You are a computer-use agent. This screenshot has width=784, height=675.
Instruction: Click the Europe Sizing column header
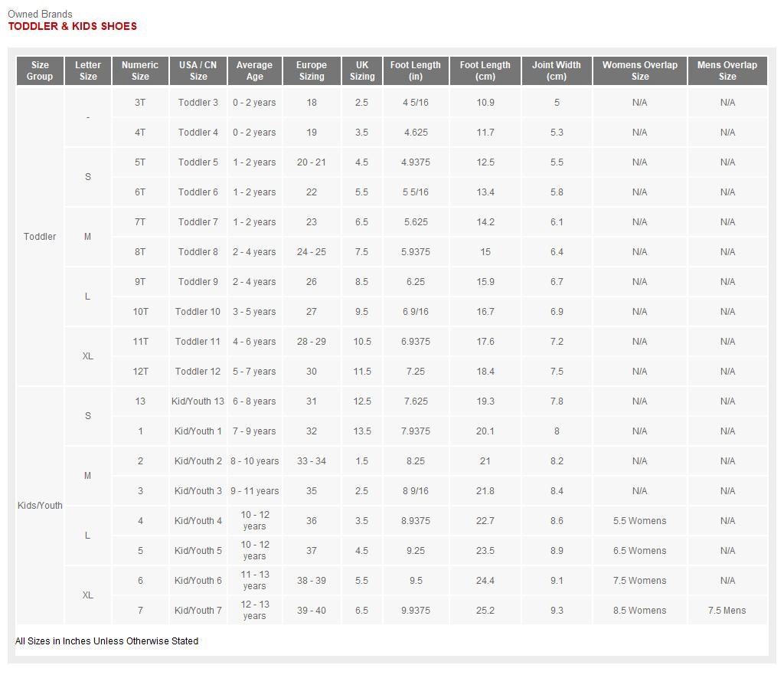tap(312, 70)
